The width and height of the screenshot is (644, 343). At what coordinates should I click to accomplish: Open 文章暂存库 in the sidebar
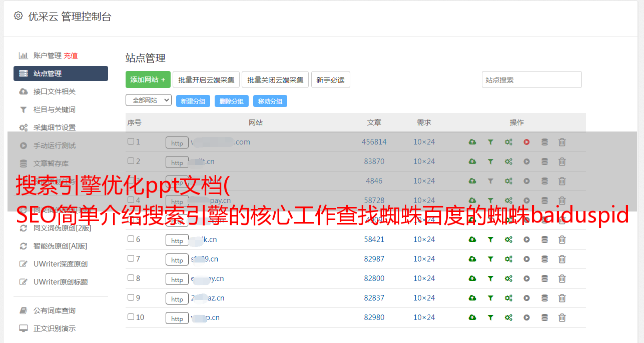coord(51,163)
